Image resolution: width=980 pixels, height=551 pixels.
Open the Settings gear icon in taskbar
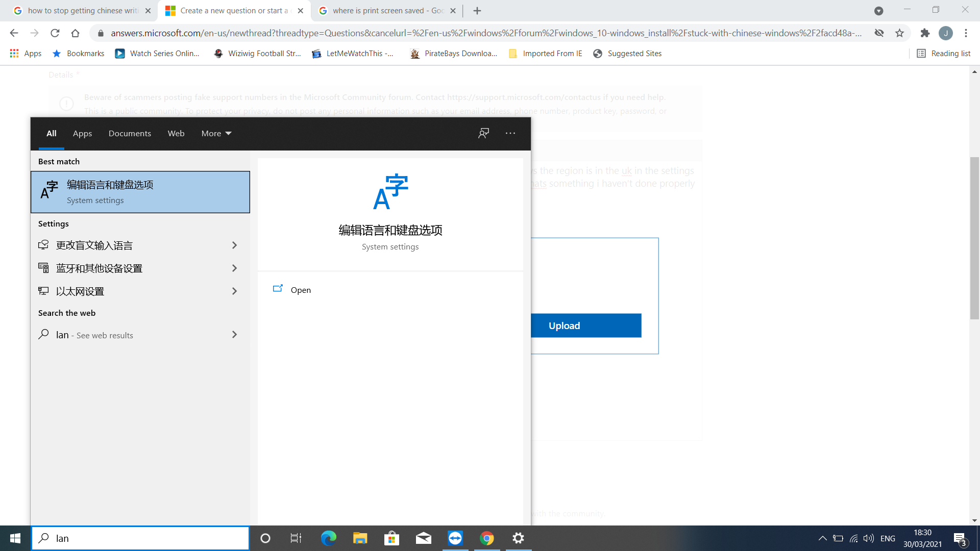click(x=519, y=538)
